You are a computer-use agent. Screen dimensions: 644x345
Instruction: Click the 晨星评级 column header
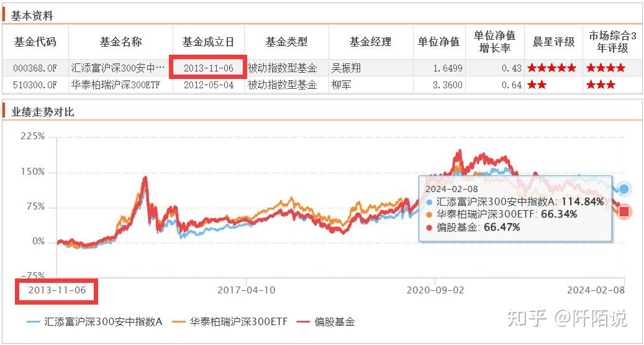554,42
